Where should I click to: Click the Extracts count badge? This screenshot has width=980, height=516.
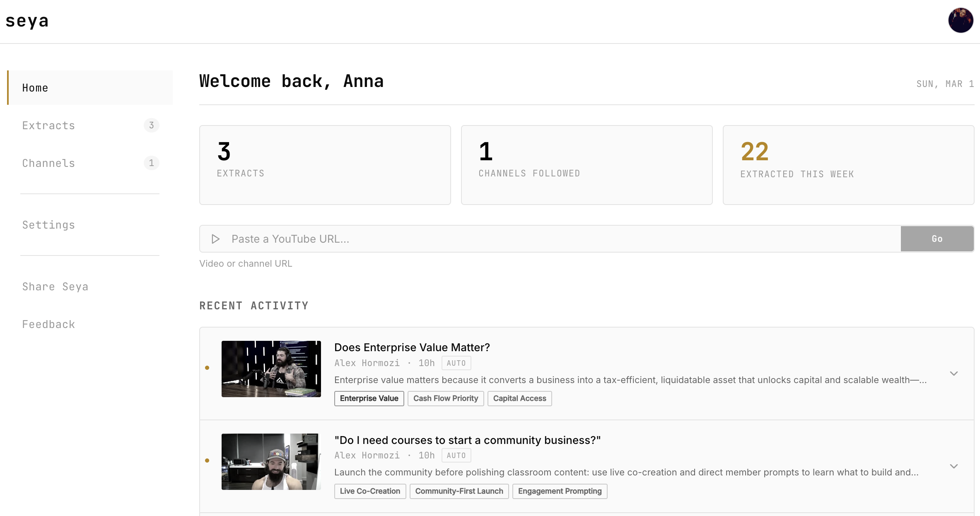pos(151,125)
